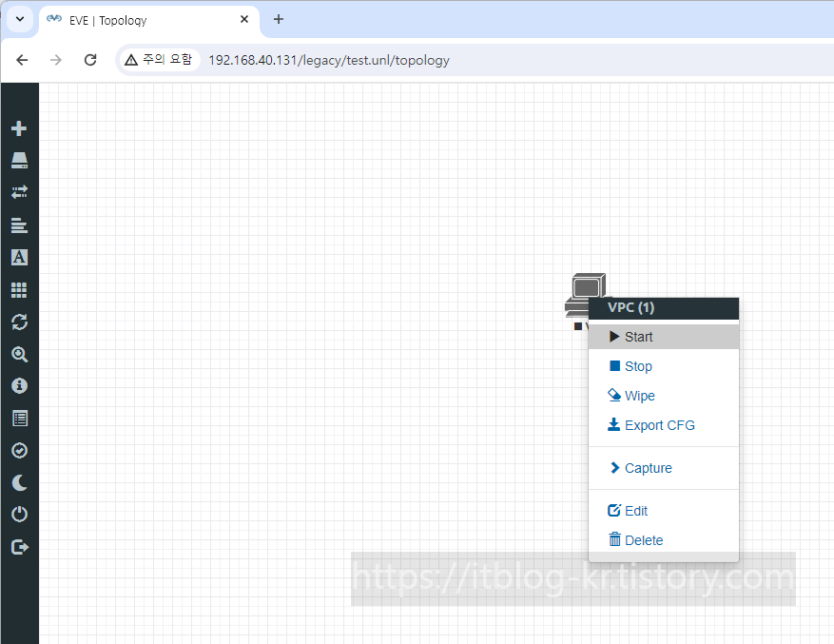Viewport: 834px width, 644px height.
Task: Select Stop in VPC context menu
Action: [663, 366]
